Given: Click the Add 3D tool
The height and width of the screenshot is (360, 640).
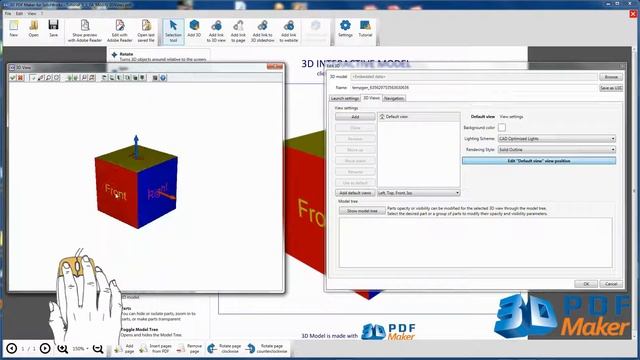Looking at the screenshot, I should [x=194, y=29].
